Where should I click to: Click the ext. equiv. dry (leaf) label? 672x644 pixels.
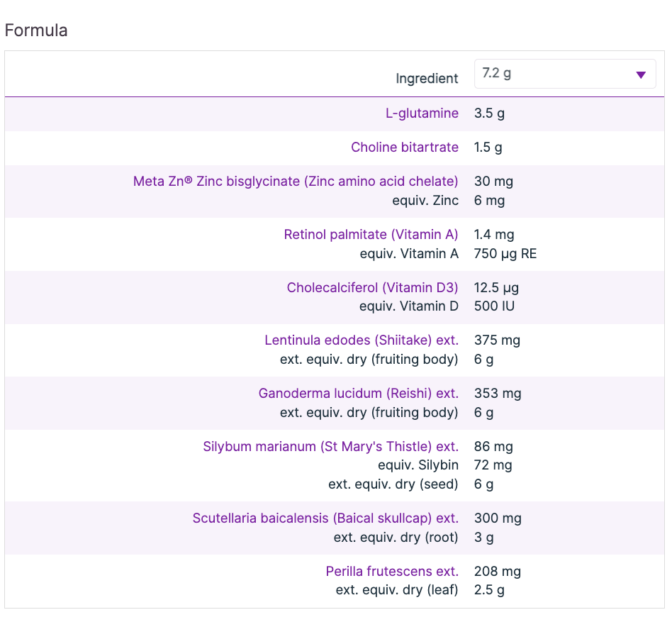click(397, 590)
